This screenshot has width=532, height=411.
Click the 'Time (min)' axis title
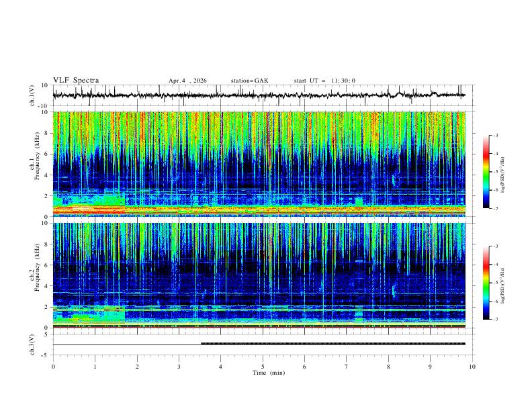[269, 373]
